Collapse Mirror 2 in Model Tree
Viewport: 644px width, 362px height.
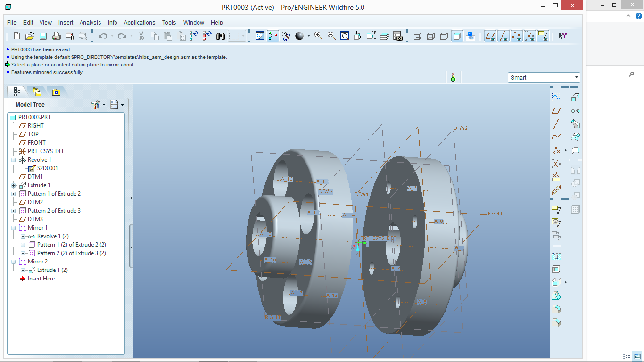point(14,262)
